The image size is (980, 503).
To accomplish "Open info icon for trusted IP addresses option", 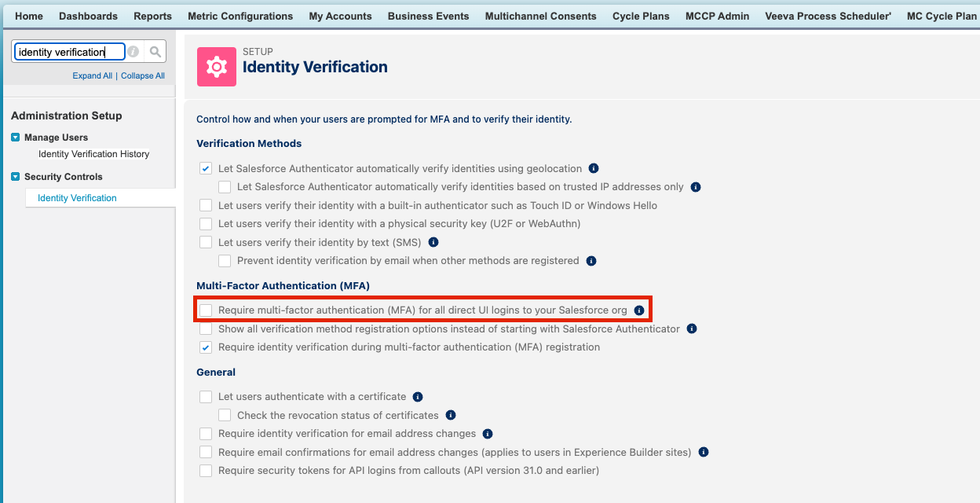I will (695, 187).
